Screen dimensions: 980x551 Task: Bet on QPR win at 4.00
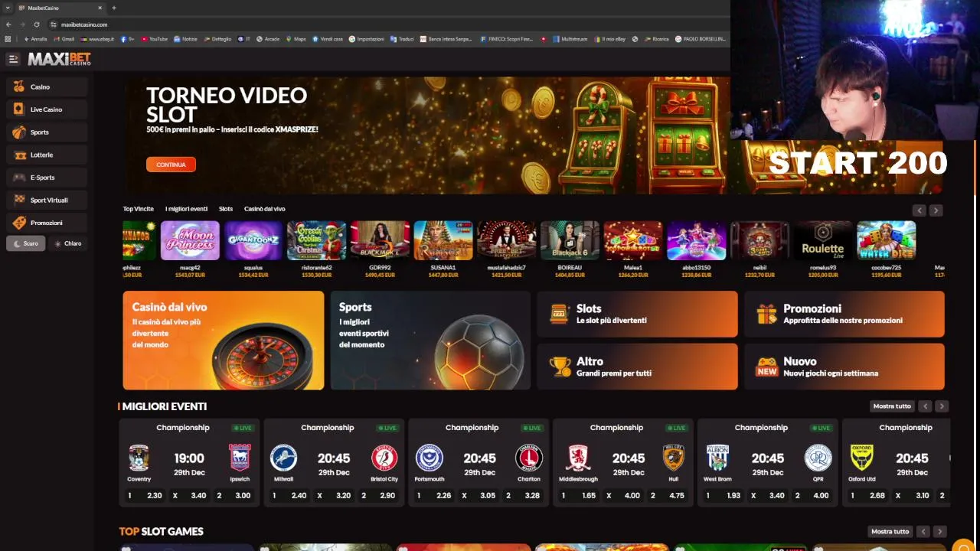click(813, 496)
